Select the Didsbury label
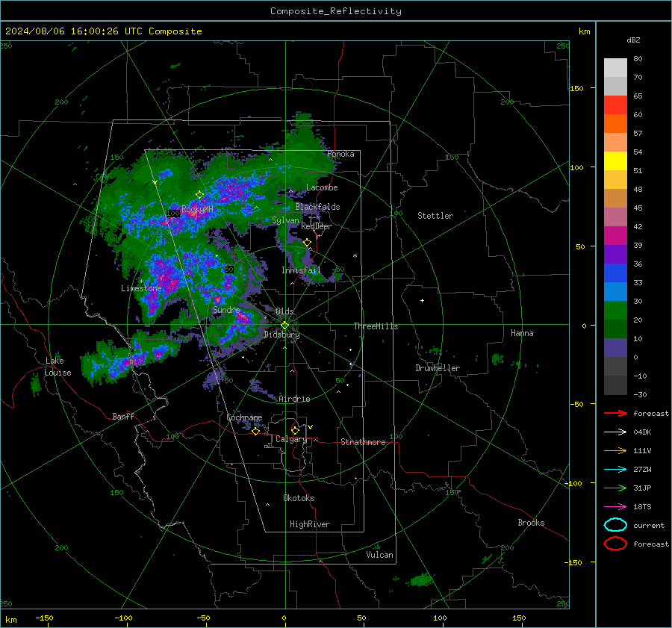The height and width of the screenshot is (628, 672). click(x=281, y=335)
